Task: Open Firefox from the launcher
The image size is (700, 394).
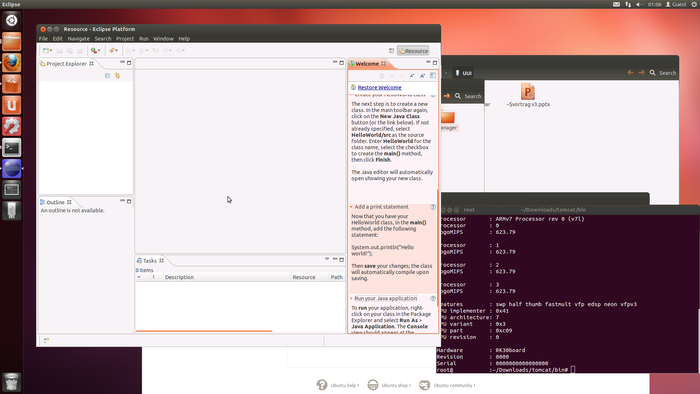Action: (x=12, y=62)
